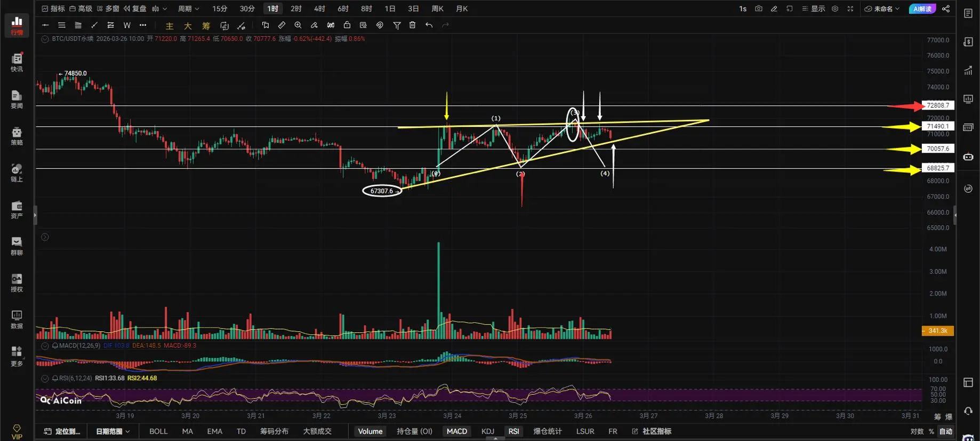This screenshot has width=980, height=441.
Task: Open chart settings hexagon icon
Action: 835,9
